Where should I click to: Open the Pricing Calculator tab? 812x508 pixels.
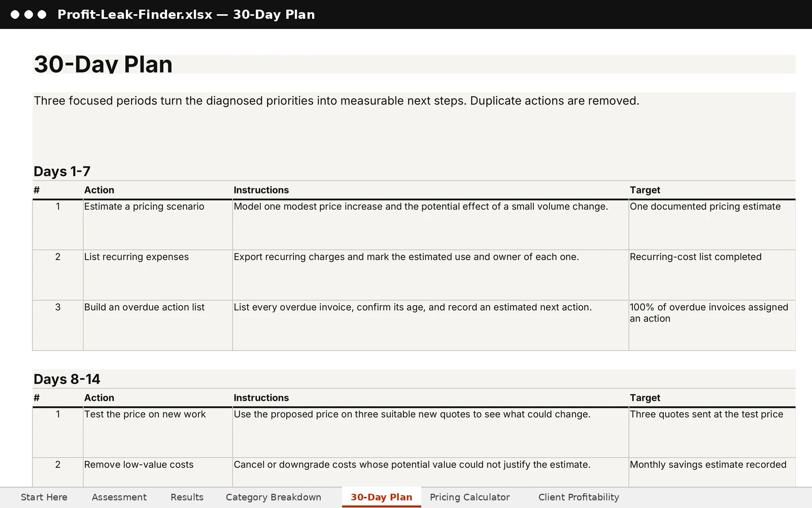470,497
